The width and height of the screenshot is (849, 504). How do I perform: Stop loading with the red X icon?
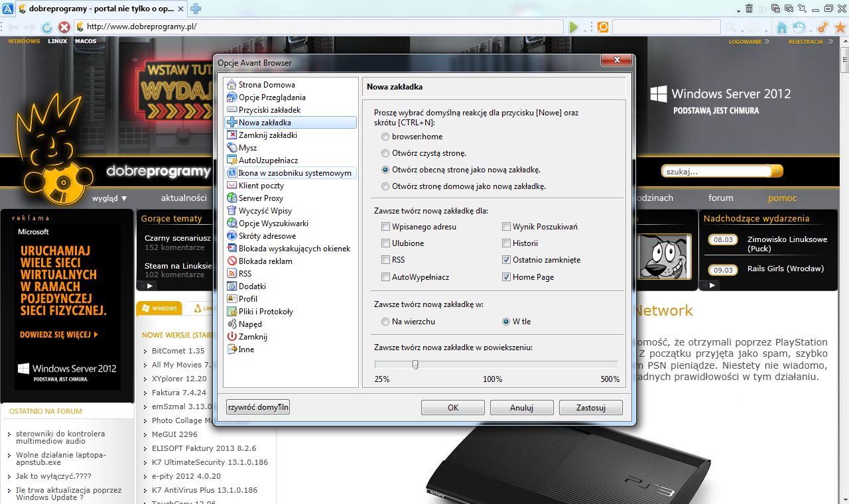click(x=64, y=27)
